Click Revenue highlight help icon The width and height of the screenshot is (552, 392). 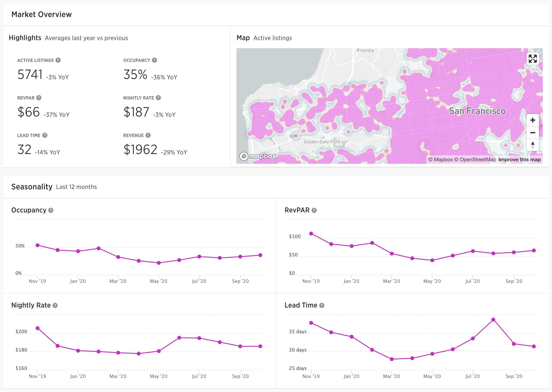tap(148, 135)
